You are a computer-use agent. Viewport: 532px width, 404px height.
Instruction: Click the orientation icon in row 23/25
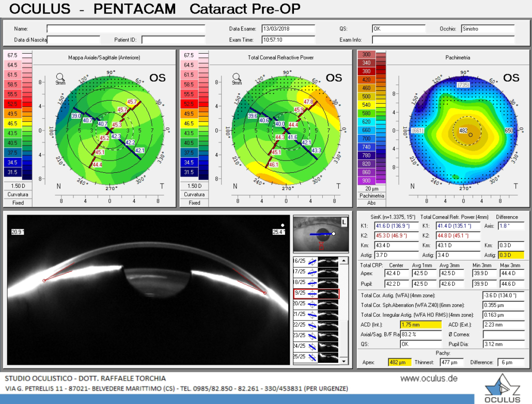312,336
